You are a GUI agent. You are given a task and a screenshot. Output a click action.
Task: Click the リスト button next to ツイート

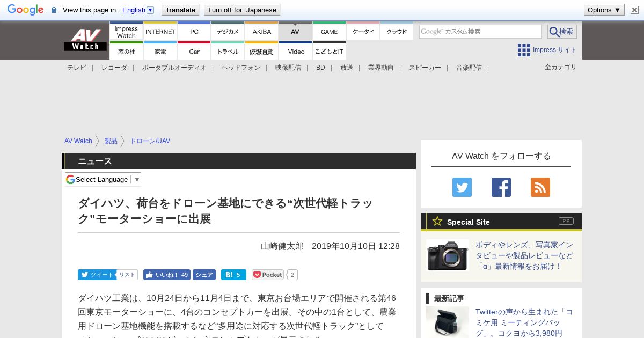127,275
